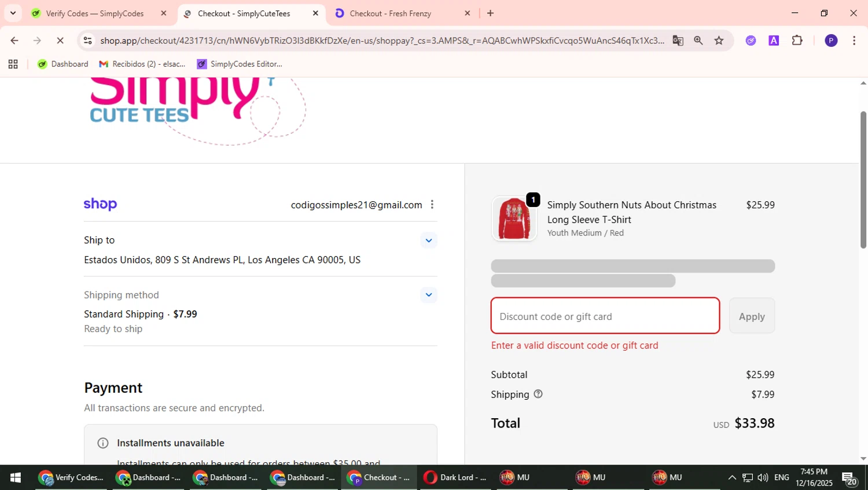The width and height of the screenshot is (868, 490).
Task: Close the Checkout - Fresh Frenzy tab
Action: pyautogui.click(x=468, y=13)
